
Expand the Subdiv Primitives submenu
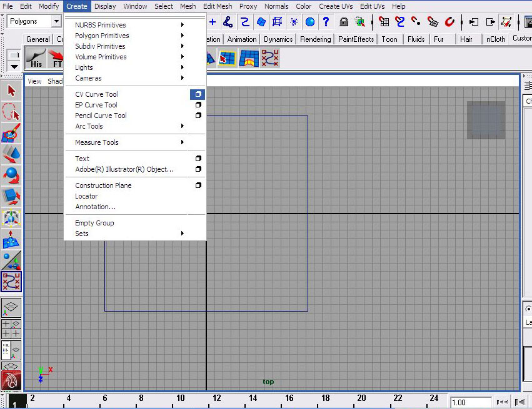(x=135, y=46)
